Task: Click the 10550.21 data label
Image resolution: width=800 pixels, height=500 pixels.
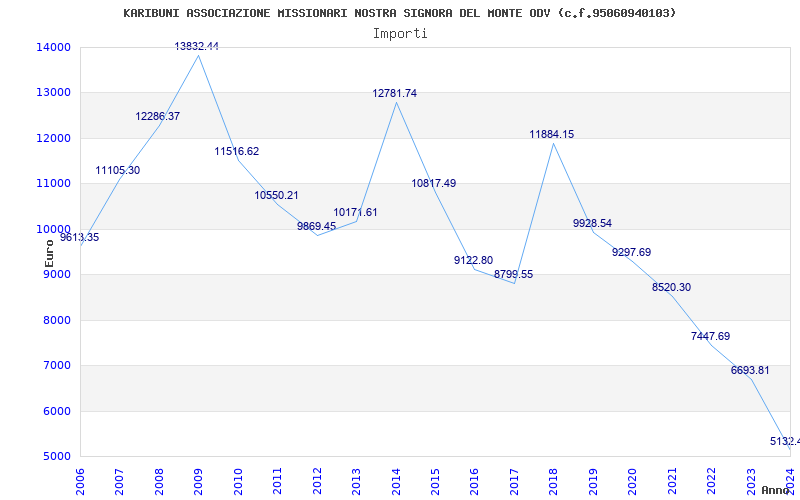Action: (x=277, y=195)
